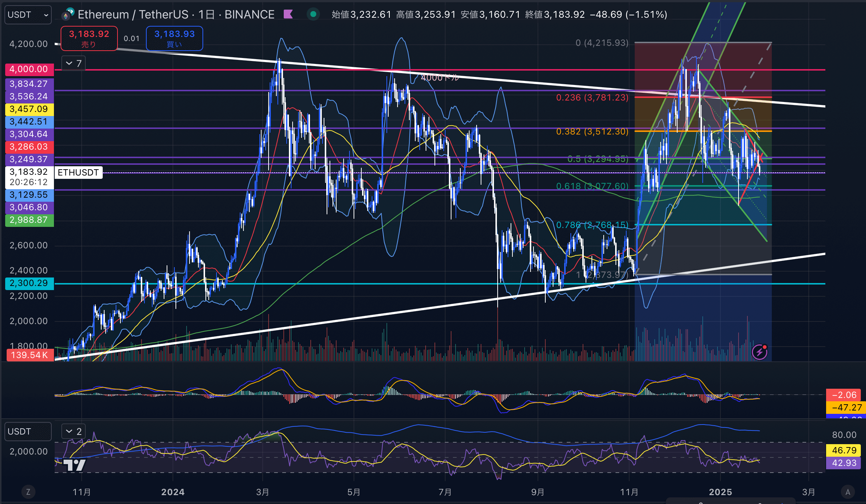Click the blue 3,442.51 price label
This screenshot has width=866, height=504.
click(x=29, y=122)
